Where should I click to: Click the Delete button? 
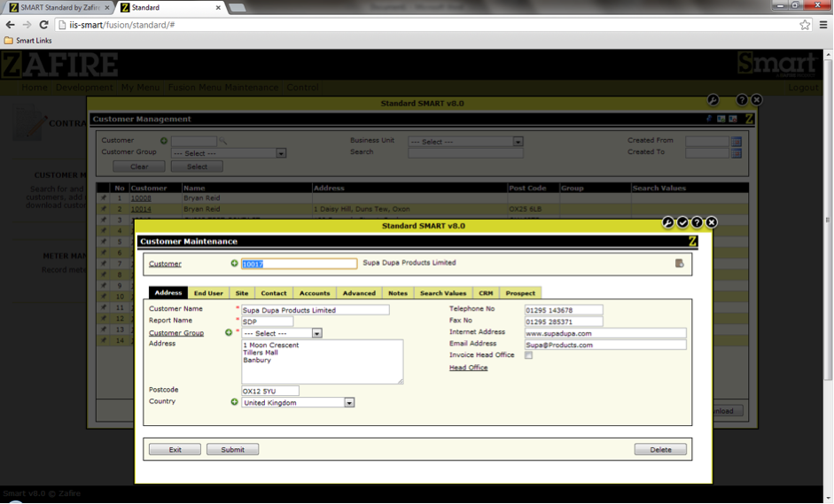660,449
